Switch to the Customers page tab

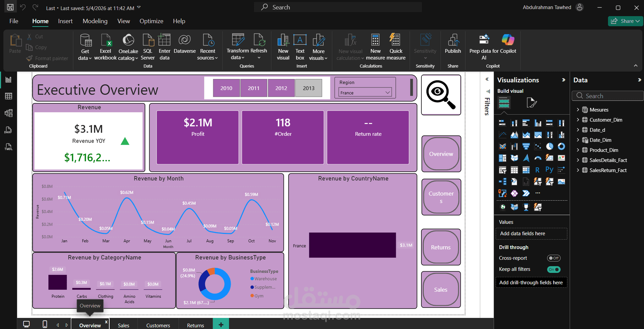click(158, 325)
